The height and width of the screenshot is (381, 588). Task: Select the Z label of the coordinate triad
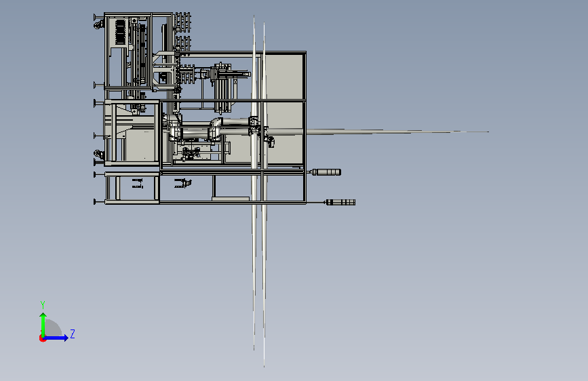[x=73, y=334]
